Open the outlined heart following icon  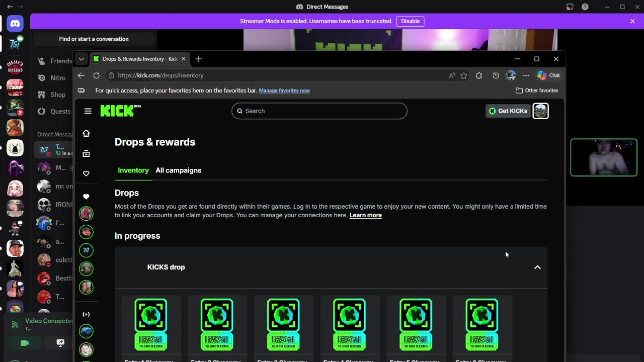pos(86,173)
